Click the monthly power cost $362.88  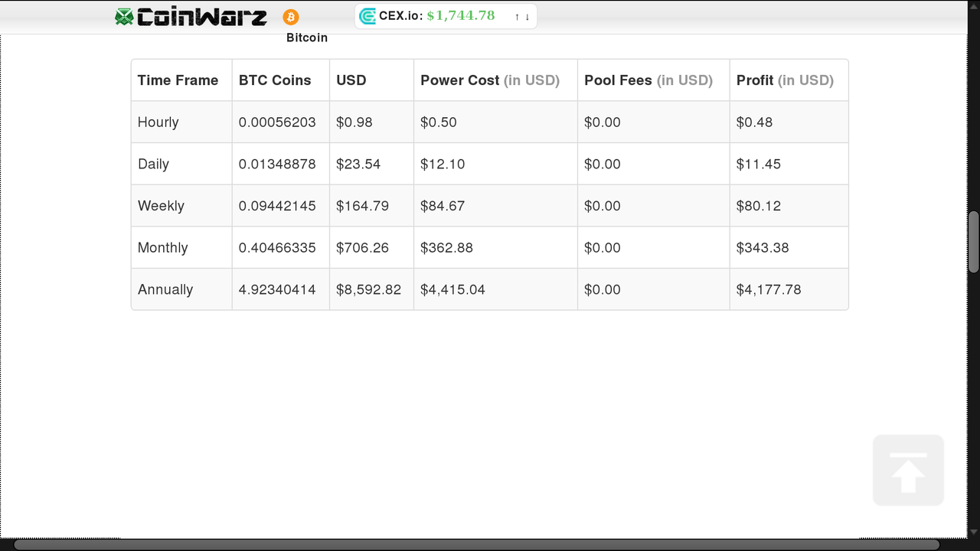click(x=447, y=248)
